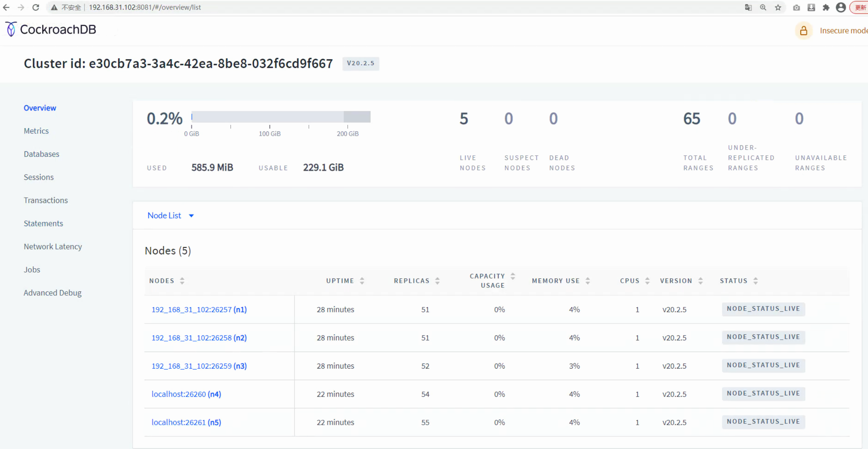Click the CockroachDB logo
Image resolution: width=868 pixels, height=449 pixels.
point(51,29)
